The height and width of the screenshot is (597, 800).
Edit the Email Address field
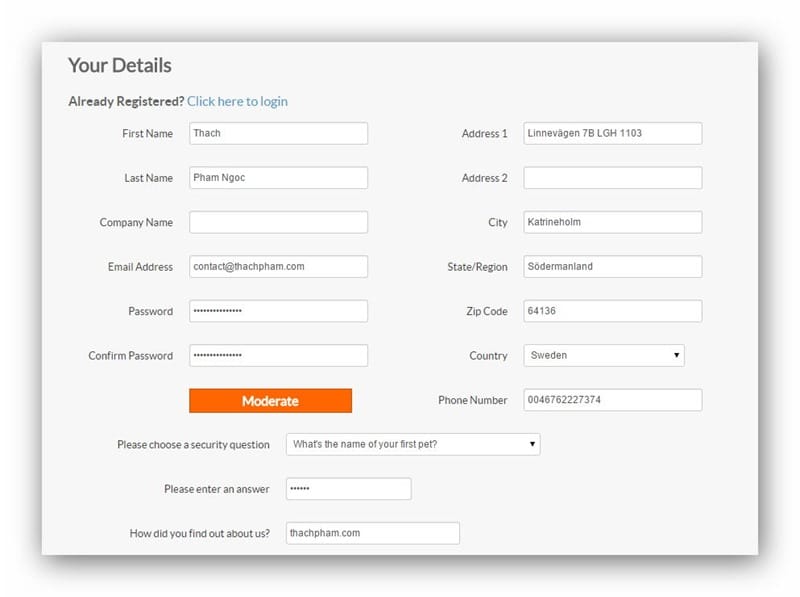[x=279, y=266]
